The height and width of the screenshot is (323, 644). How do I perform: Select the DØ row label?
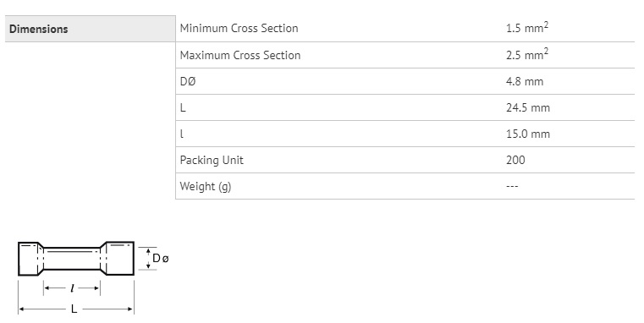coord(188,81)
